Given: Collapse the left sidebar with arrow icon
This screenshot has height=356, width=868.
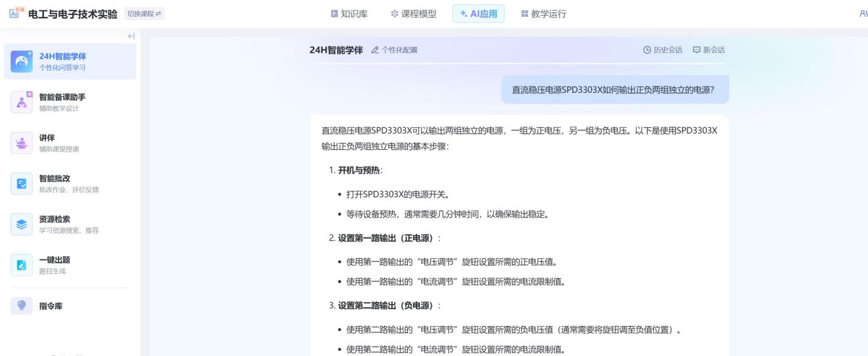Looking at the screenshot, I should (131, 36).
